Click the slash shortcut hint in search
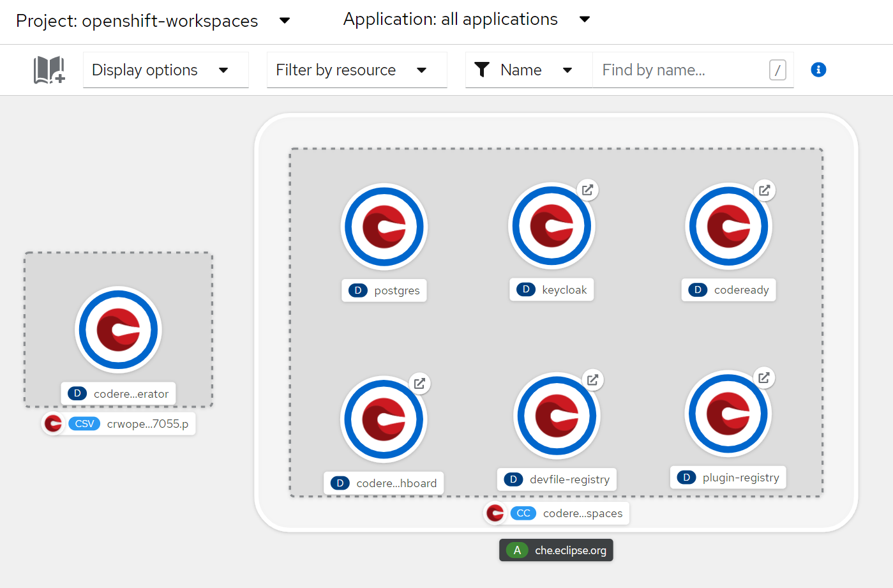893x588 pixels. [x=777, y=70]
